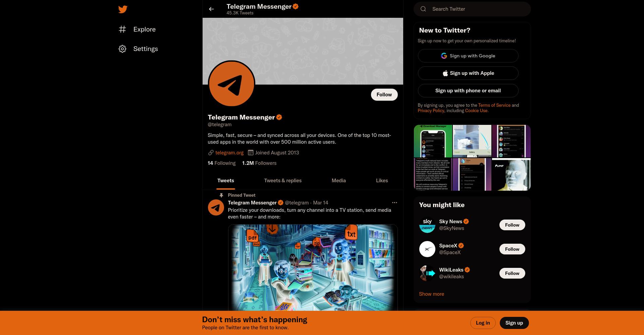Click the Apple logo icon

[x=445, y=73]
